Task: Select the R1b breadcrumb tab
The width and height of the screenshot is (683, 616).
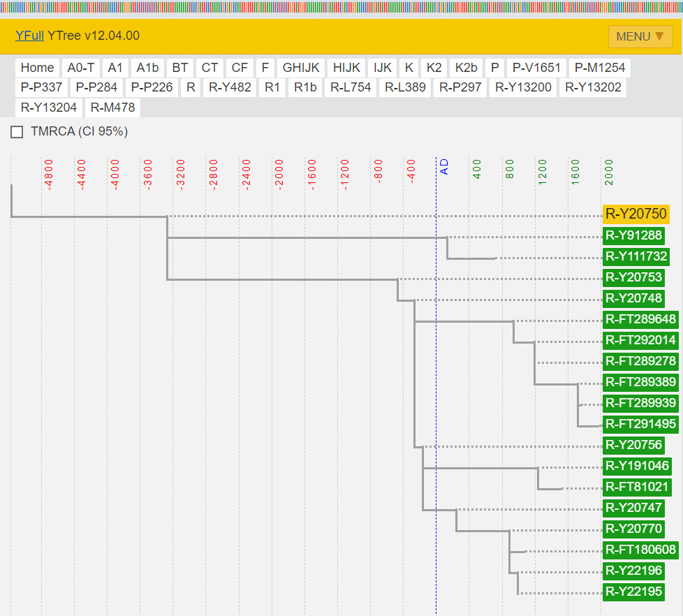Action: click(x=305, y=88)
